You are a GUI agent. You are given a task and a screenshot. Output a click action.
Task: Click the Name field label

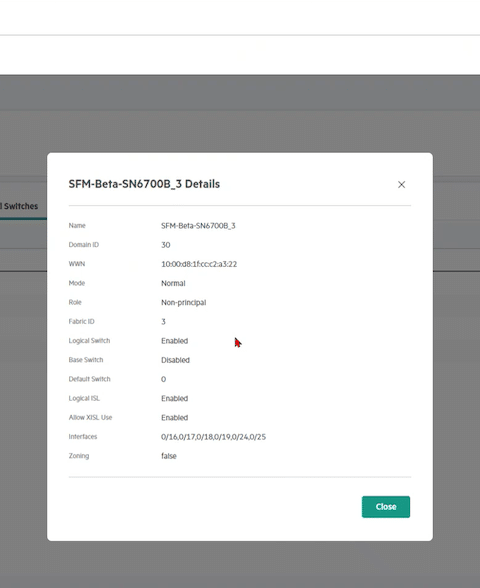(x=77, y=225)
